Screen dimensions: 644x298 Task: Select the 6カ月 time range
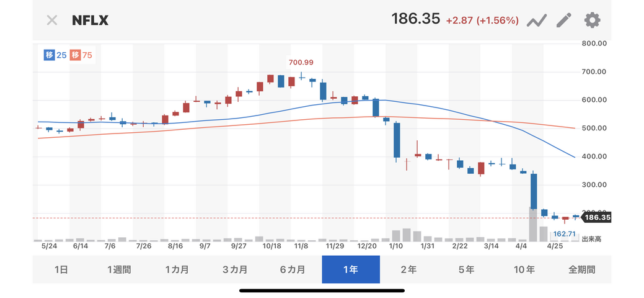coord(293,269)
